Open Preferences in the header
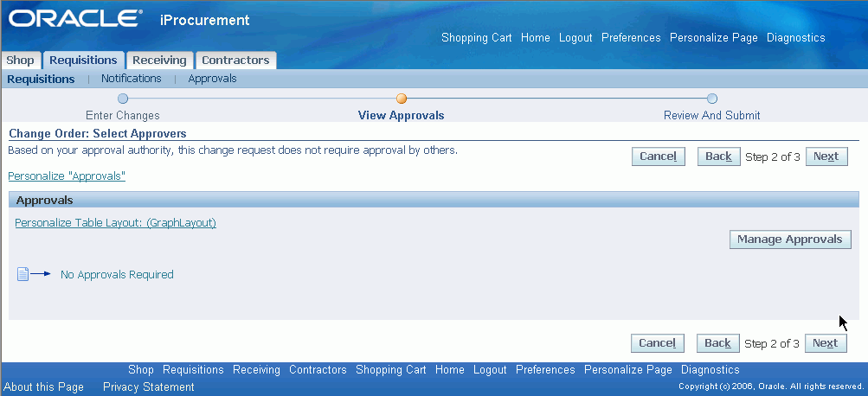 631,37
